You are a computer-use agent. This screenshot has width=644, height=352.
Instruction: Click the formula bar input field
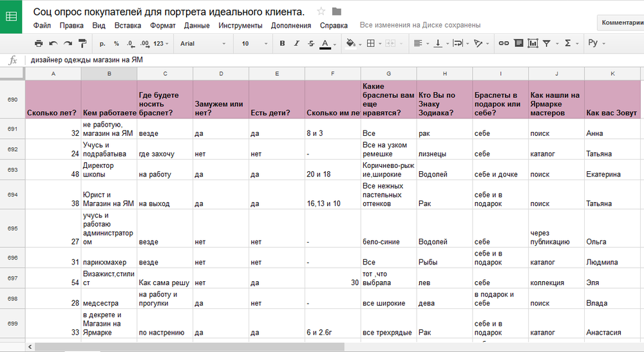(322, 60)
